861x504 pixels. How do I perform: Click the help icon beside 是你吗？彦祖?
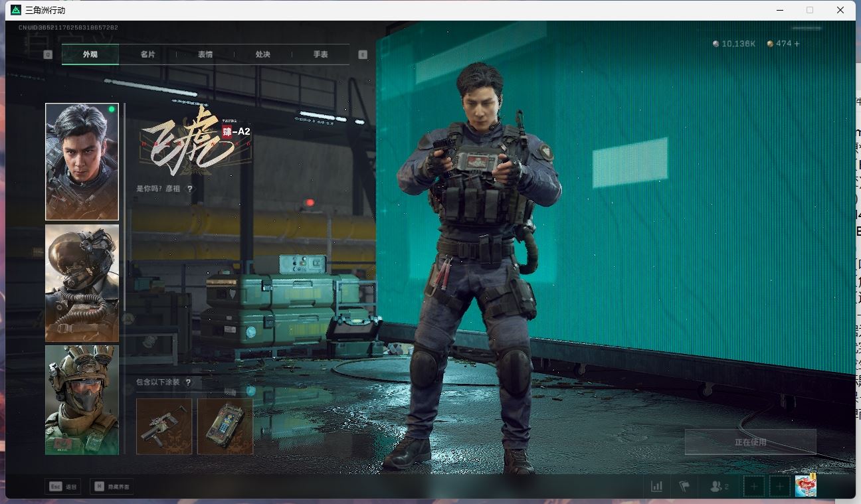point(190,189)
